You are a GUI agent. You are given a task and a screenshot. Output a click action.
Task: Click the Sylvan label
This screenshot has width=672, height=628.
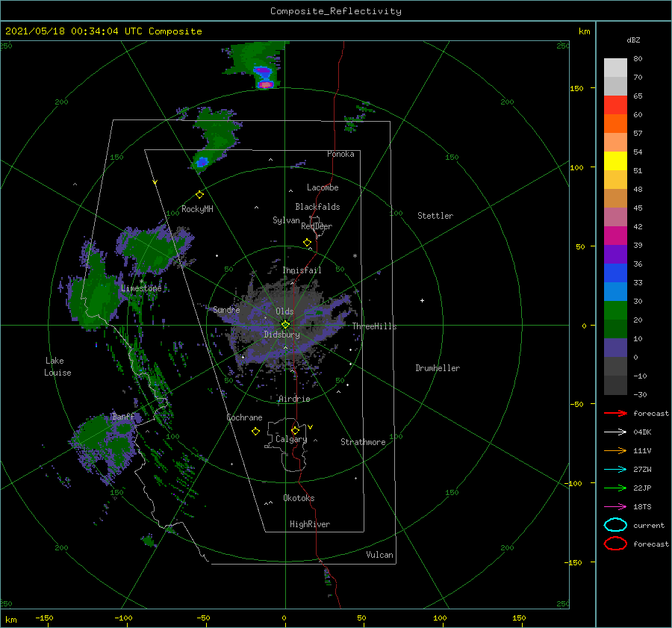pyautogui.click(x=286, y=220)
